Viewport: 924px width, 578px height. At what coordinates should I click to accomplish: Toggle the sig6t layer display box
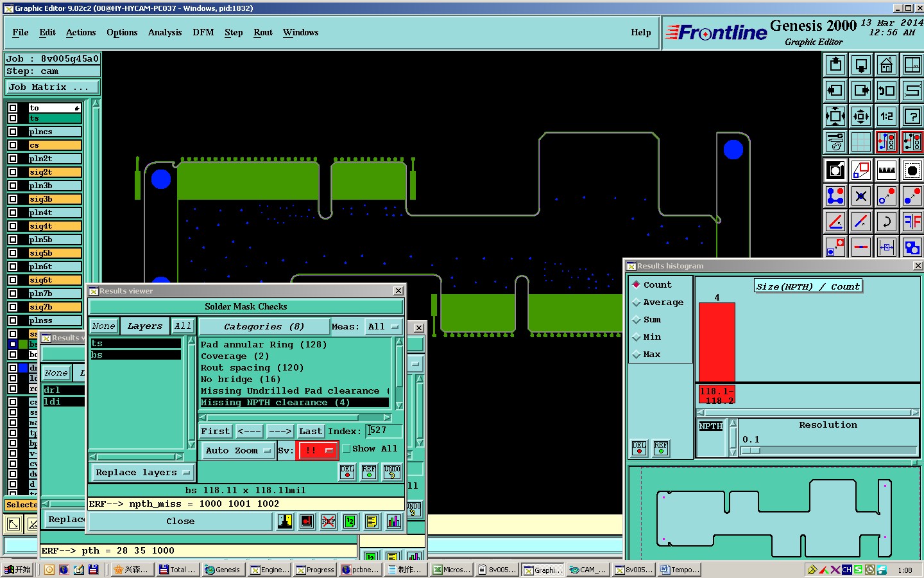click(x=13, y=280)
